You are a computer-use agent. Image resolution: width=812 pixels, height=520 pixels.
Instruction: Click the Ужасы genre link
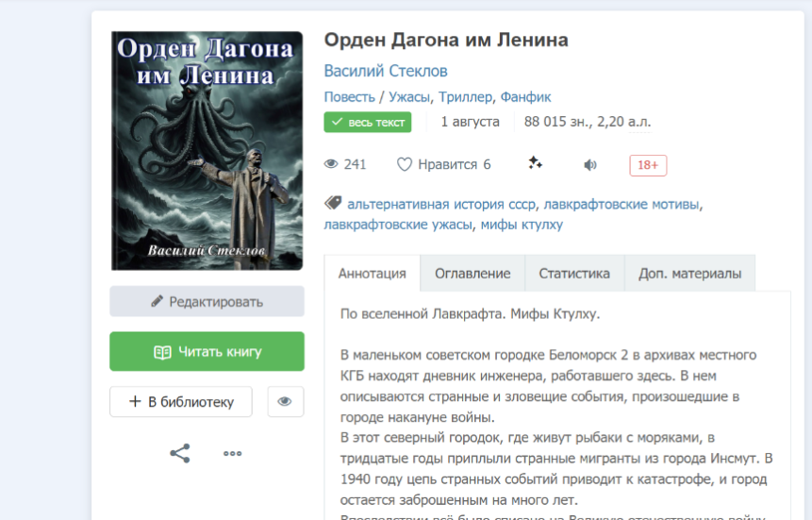point(409,97)
